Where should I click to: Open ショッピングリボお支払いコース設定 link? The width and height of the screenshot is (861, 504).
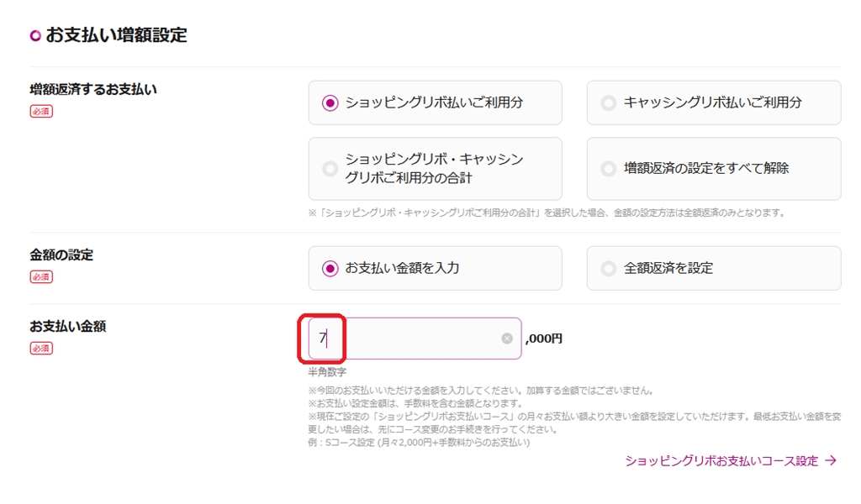(x=721, y=460)
